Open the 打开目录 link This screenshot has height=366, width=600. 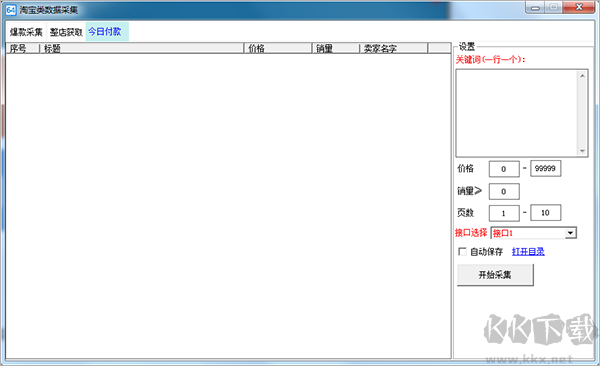[528, 252]
